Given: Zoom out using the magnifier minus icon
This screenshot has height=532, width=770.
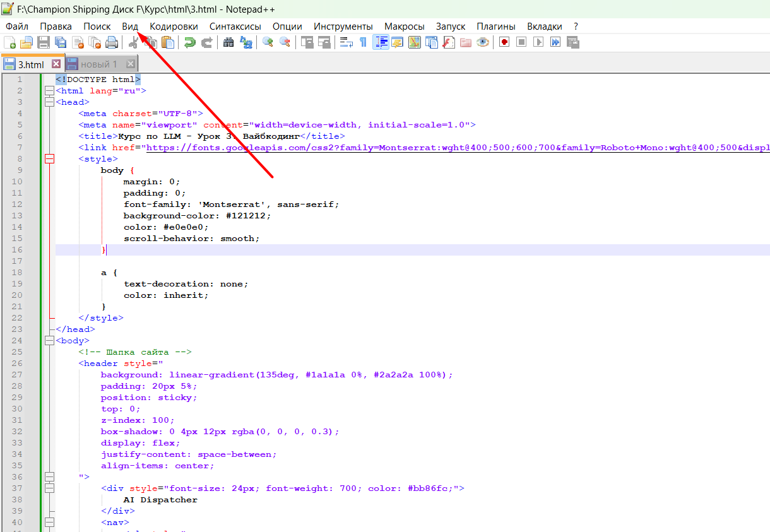Looking at the screenshot, I should tap(285, 42).
